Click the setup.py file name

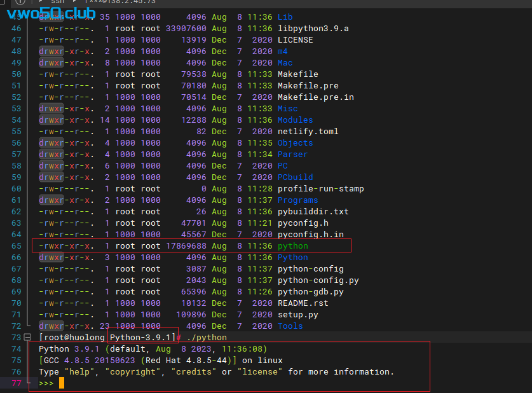point(297,314)
